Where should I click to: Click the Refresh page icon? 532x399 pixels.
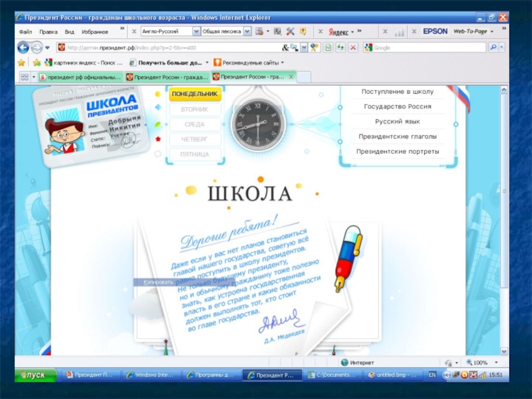pyautogui.click(x=340, y=47)
